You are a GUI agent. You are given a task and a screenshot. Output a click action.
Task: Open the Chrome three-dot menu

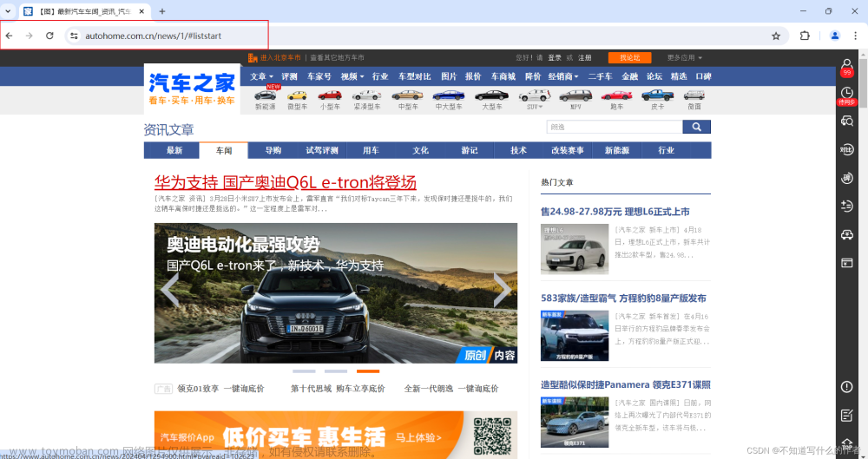point(855,36)
